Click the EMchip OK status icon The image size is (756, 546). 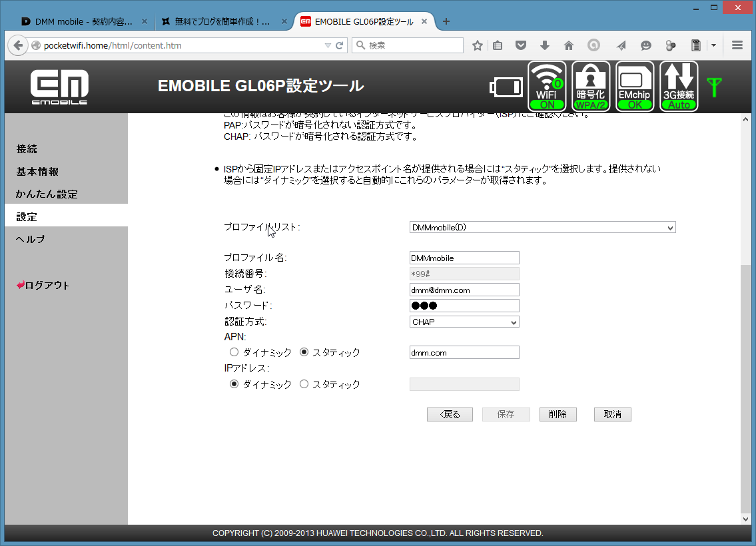(635, 87)
